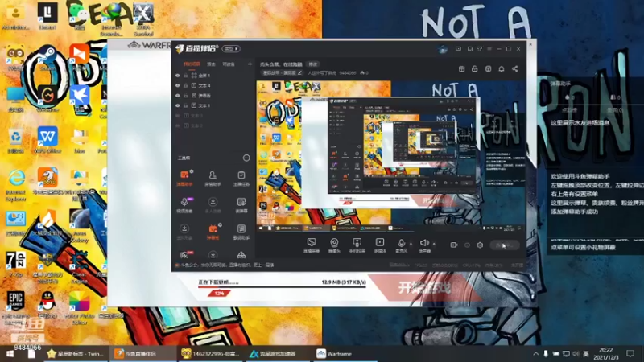
Task: Open the mode pill beside companion logo
Action: coord(231,49)
